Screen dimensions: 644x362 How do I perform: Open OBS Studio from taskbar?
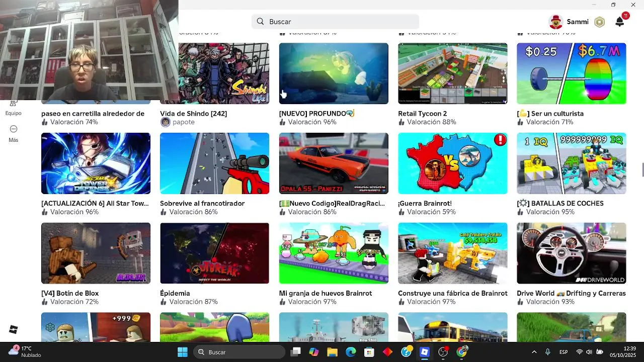[443, 352]
